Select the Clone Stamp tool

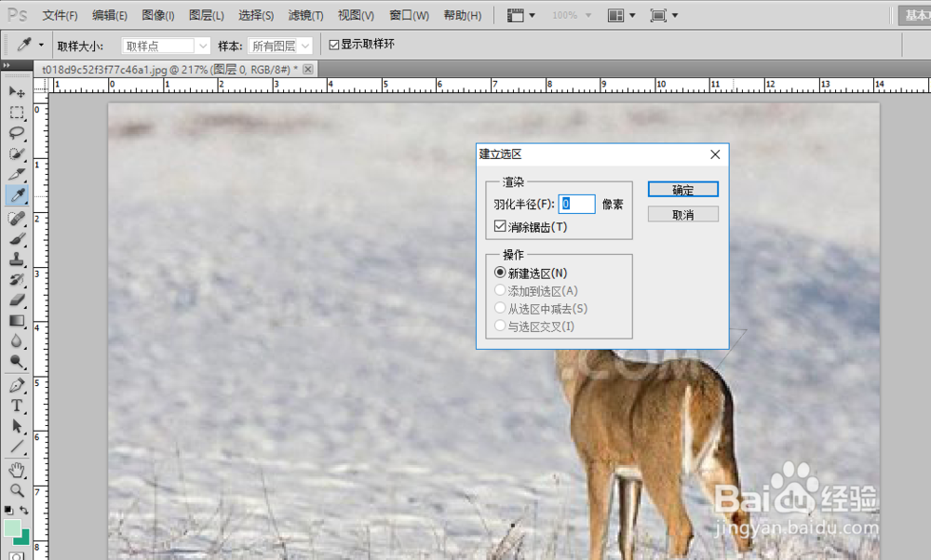(x=17, y=260)
